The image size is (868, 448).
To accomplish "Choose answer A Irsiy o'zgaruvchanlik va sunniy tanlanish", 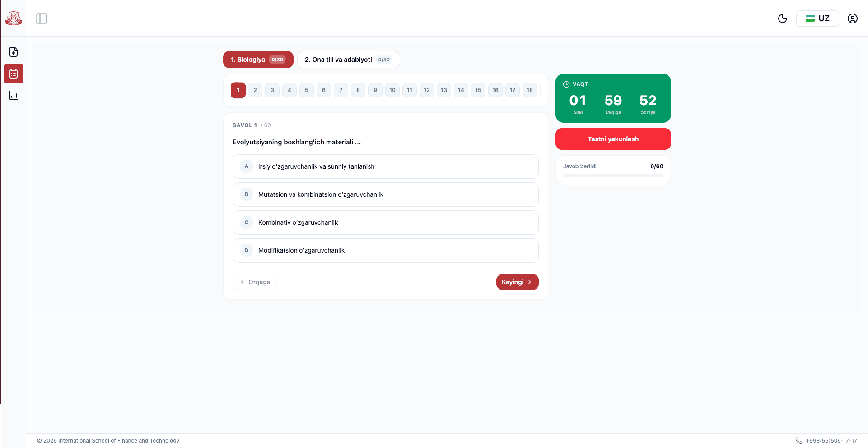I will (x=386, y=166).
